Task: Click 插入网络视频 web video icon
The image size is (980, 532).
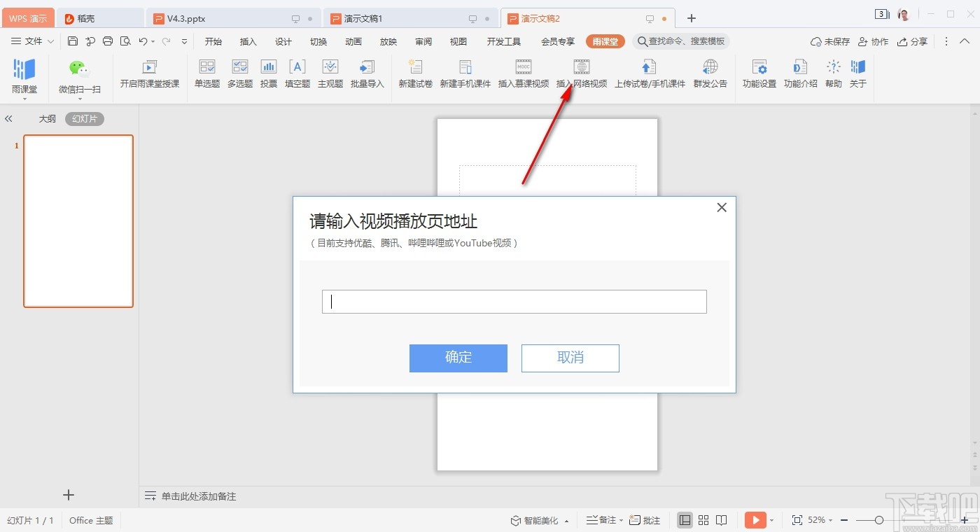Action: (582, 74)
